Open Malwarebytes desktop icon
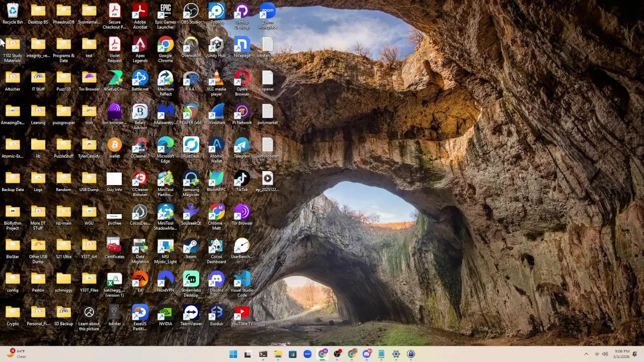The width and height of the screenshot is (644, 362). click(166, 115)
